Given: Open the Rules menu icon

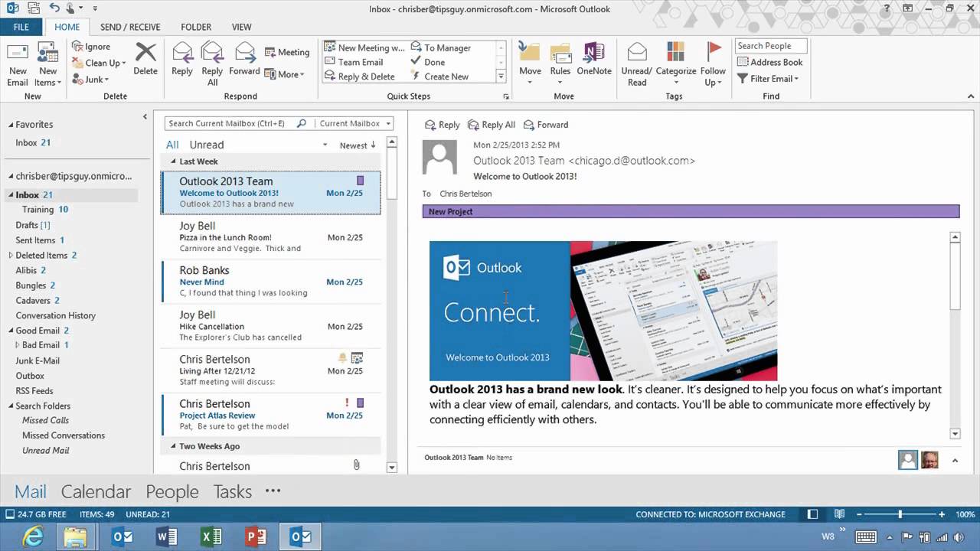Looking at the screenshot, I should tap(560, 64).
